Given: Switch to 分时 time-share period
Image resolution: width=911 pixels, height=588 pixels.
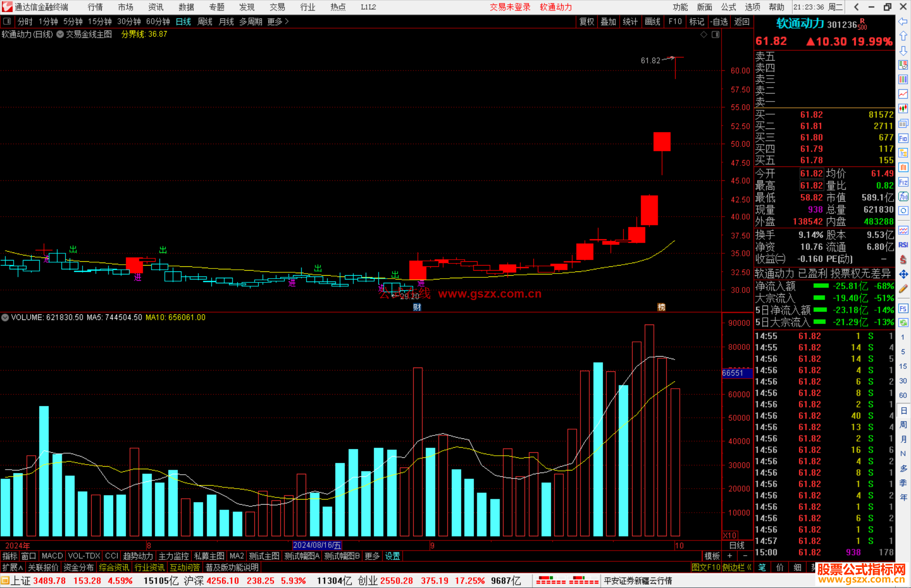Looking at the screenshot, I should pyautogui.click(x=25, y=21).
